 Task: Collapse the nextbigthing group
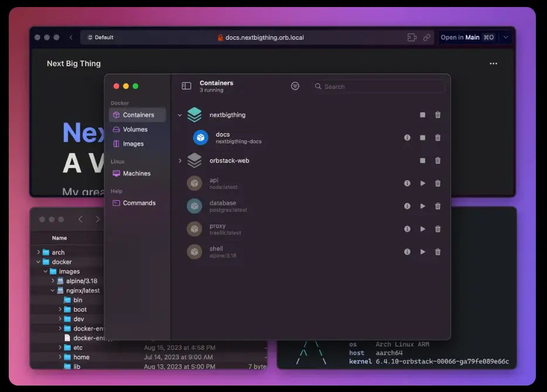[x=180, y=115]
